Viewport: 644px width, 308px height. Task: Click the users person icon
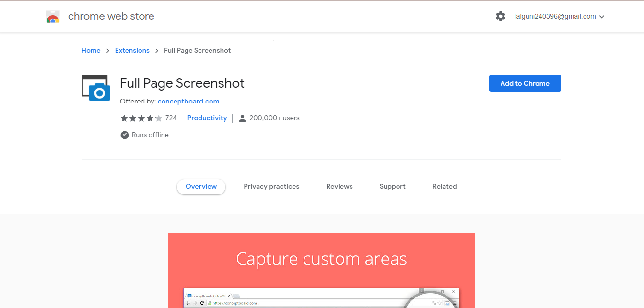pos(242,118)
